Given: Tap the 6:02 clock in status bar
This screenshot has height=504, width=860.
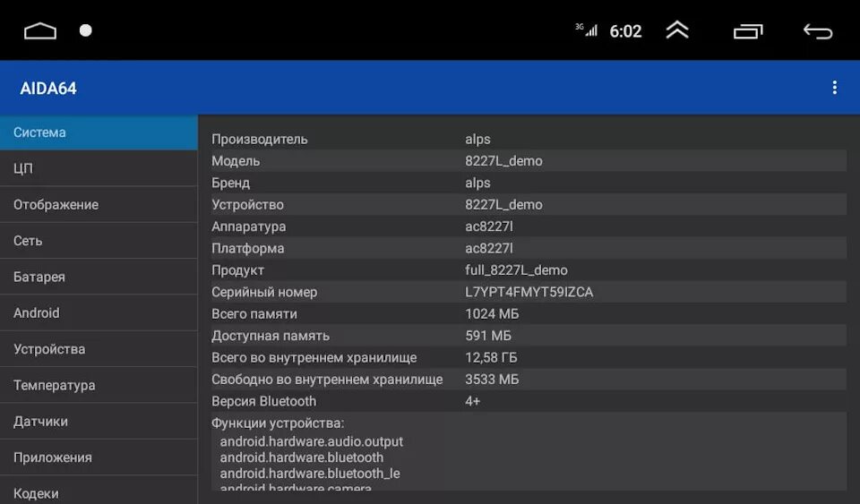Looking at the screenshot, I should click(x=625, y=31).
